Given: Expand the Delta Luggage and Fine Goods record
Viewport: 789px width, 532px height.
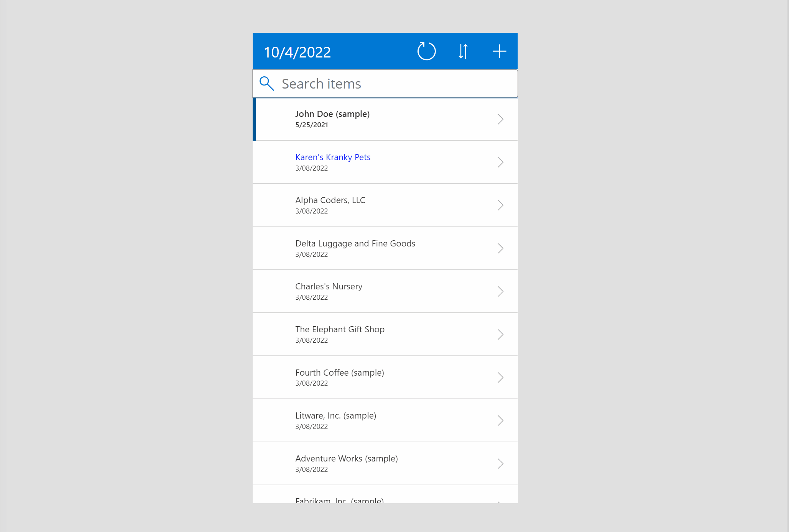Looking at the screenshot, I should click(x=500, y=248).
